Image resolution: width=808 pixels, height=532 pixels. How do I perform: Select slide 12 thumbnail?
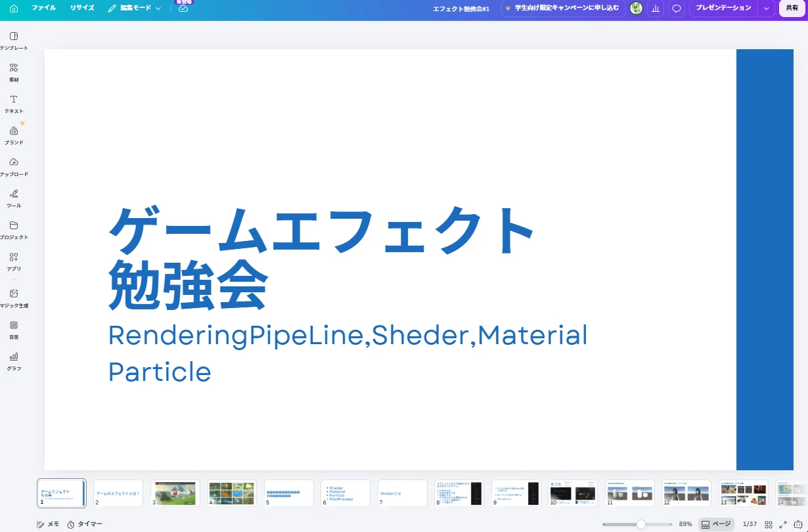[686, 493]
